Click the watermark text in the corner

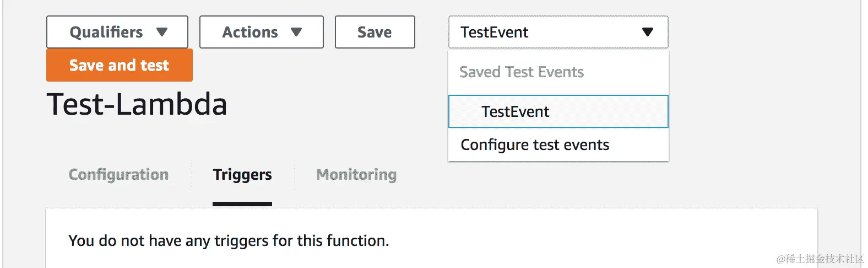820,259
